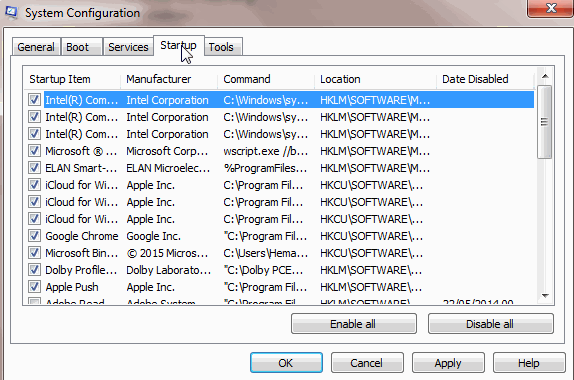Screen dimensions: 574x380
Task: Check the partially visible Adobe Reader checkbox
Action: click(34, 302)
